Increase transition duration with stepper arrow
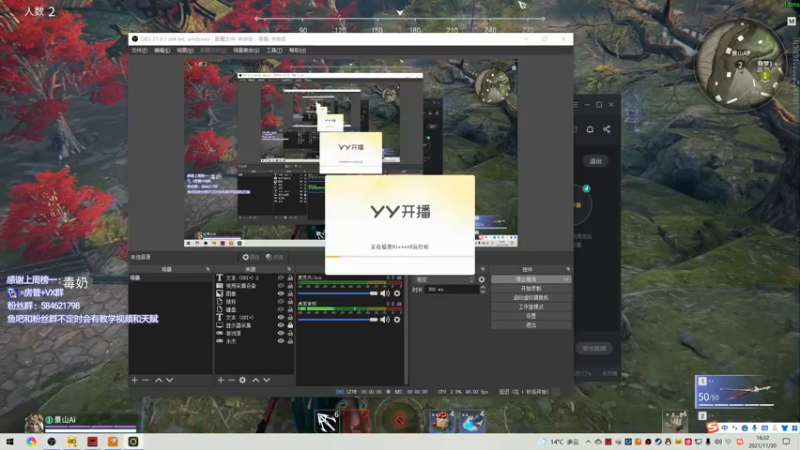The image size is (800, 450). (482, 287)
